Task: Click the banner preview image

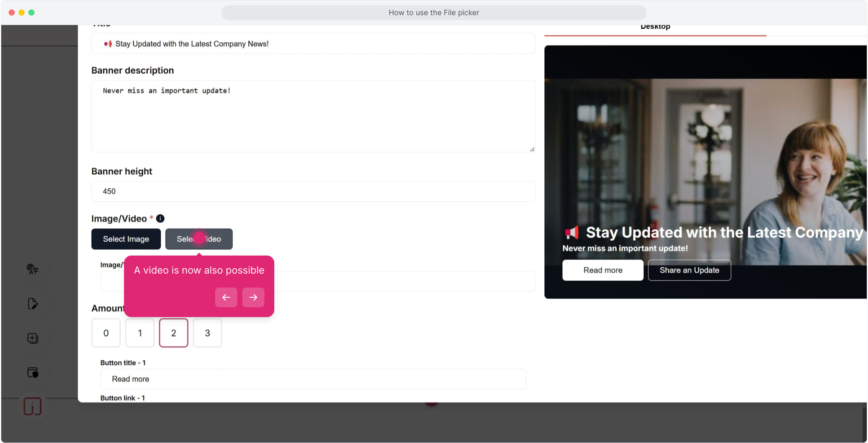Action: [705, 172]
